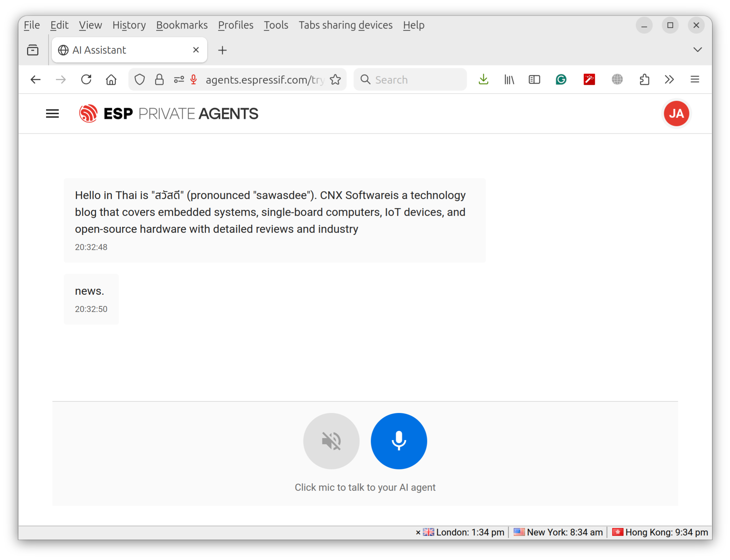730x560 pixels.
Task: Bookmark this page with the star
Action: (335, 79)
